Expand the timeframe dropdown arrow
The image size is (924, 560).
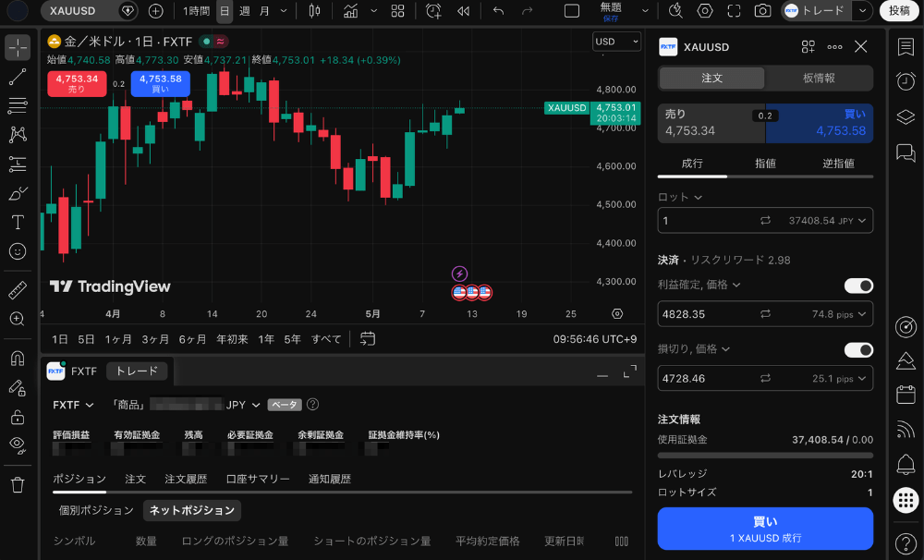click(284, 10)
